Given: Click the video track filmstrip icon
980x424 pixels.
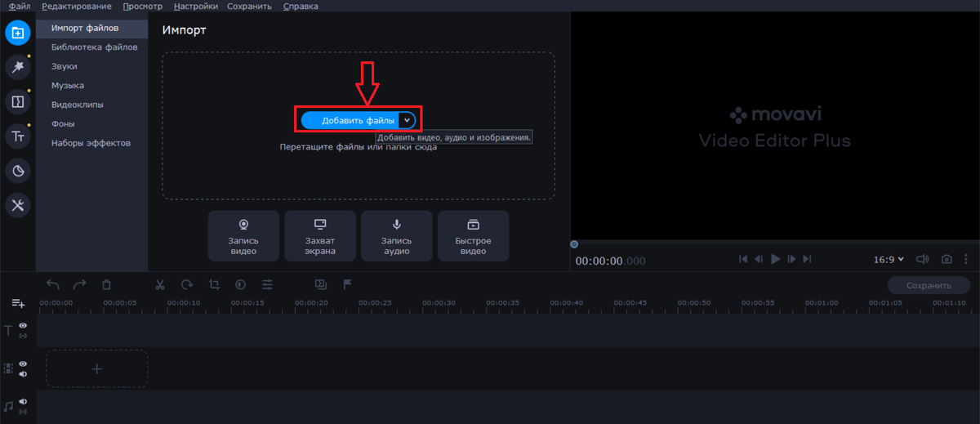Looking at the screenshot, I should (x=9, y=368).
